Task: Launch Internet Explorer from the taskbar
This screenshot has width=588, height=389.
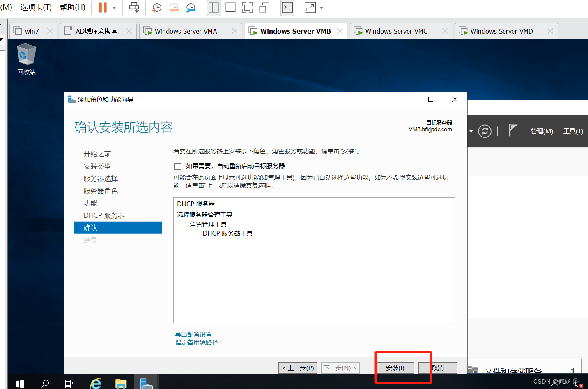Action: click(x=96, y=383)
